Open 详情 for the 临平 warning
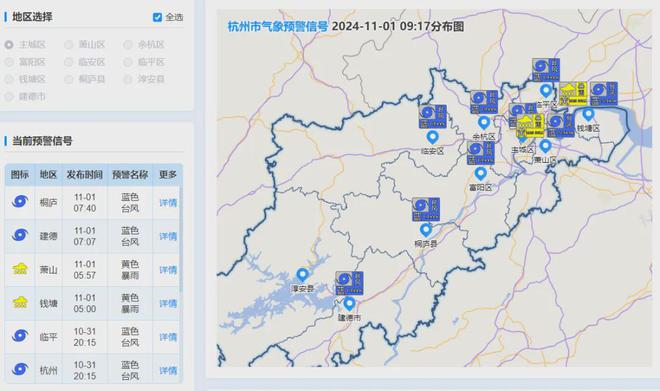660x391 pixels. click(168, 338)
